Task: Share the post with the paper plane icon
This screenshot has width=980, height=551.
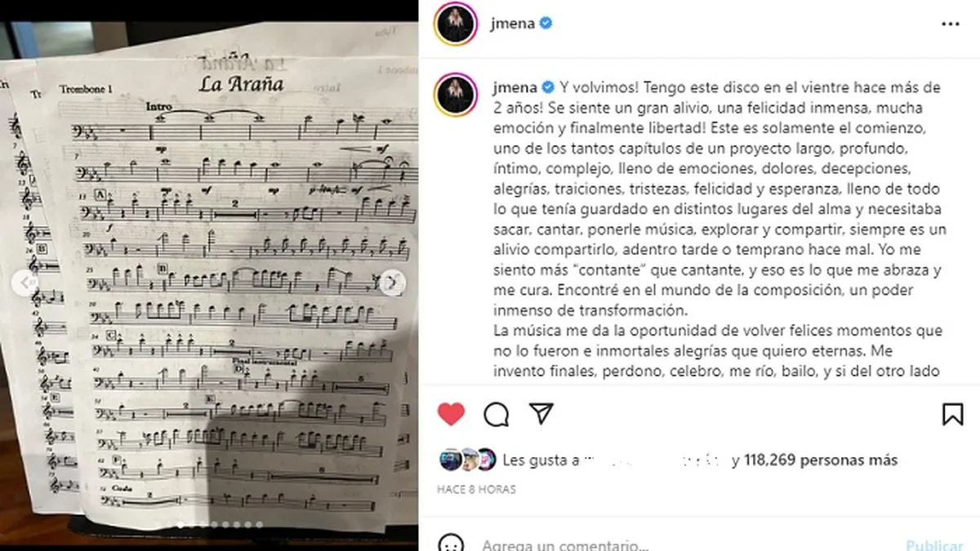Action: click(x=541, y=414)
